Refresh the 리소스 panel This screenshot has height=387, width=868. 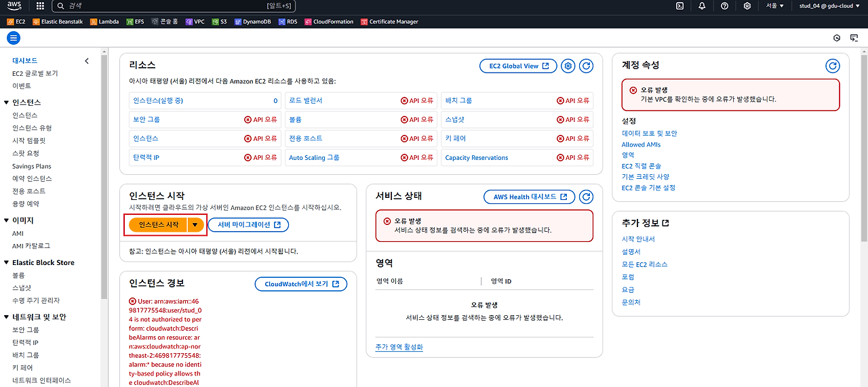[587, 66]
